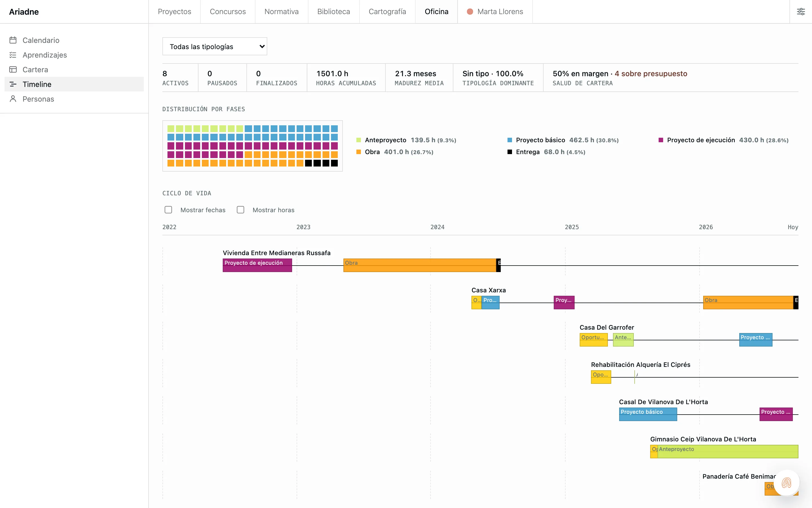Screen dimensions: 812x508
Task: Select the Gimnasio Ceip Anteproyecto bar
Action: click(x=728, y=452)
